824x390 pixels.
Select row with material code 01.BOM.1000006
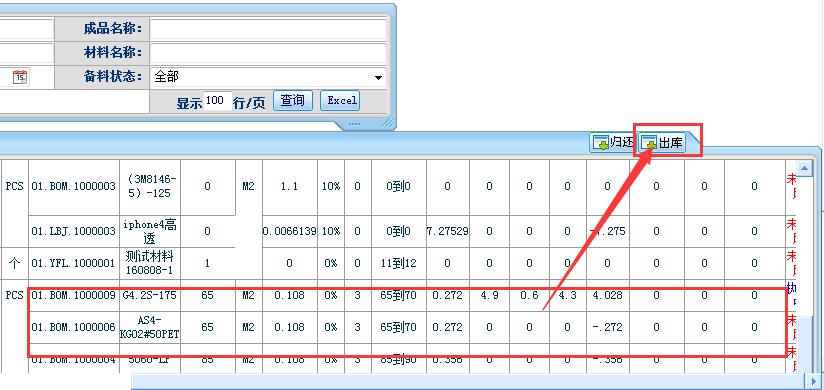tap(407, 327)
